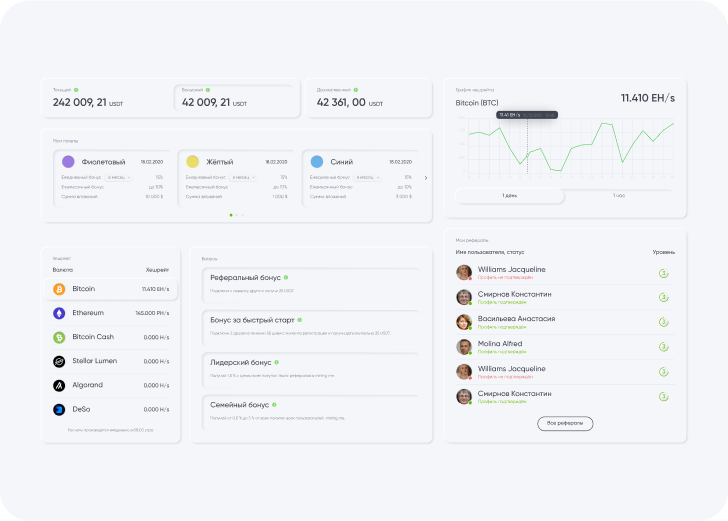
Task: Click the orange Bitcoin coin icon
Action: click(59, 289)
